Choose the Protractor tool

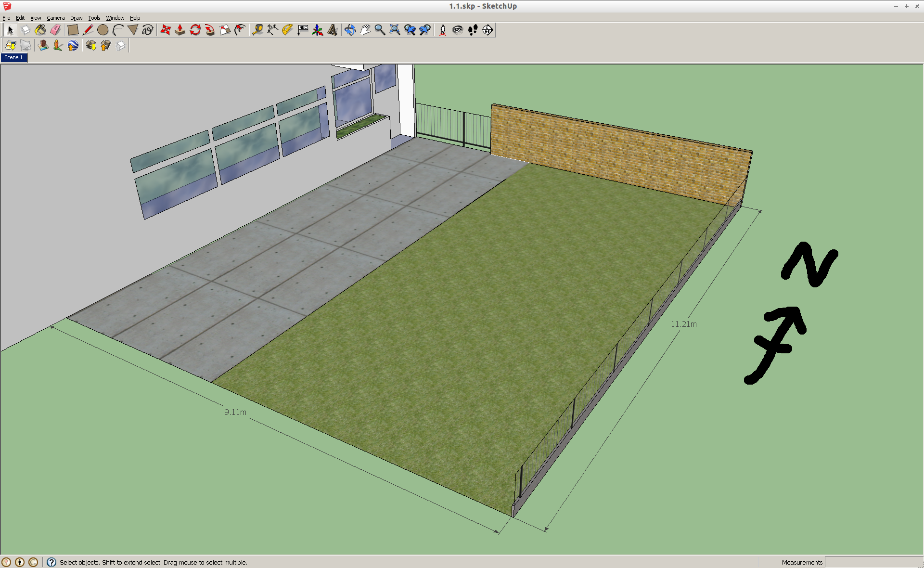pyautogui.click(x=287, y=30)
